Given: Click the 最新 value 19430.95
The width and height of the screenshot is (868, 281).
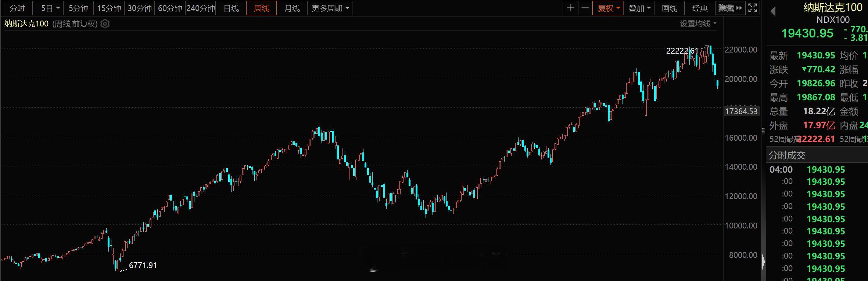Looking at the screenshot, I should click(x=816, y=55).
